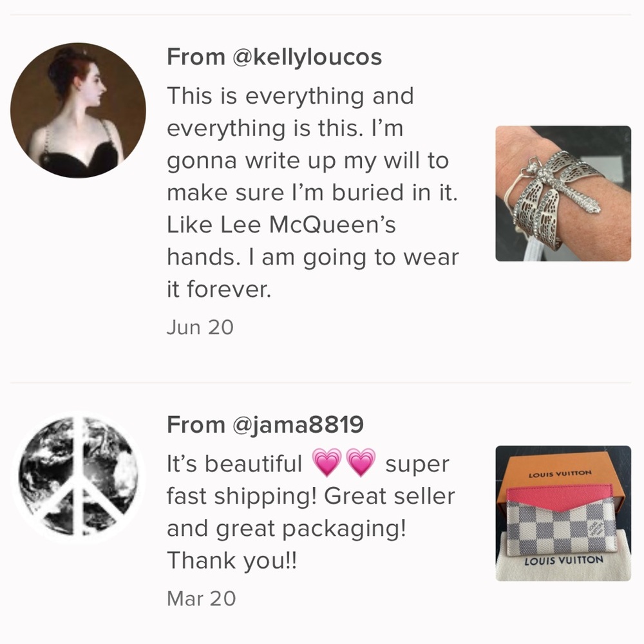Image resolution: width=644 pixels, height=644 pixels.
Task: Click the first pink heart emoji
Action: click(x=327, y=464)
